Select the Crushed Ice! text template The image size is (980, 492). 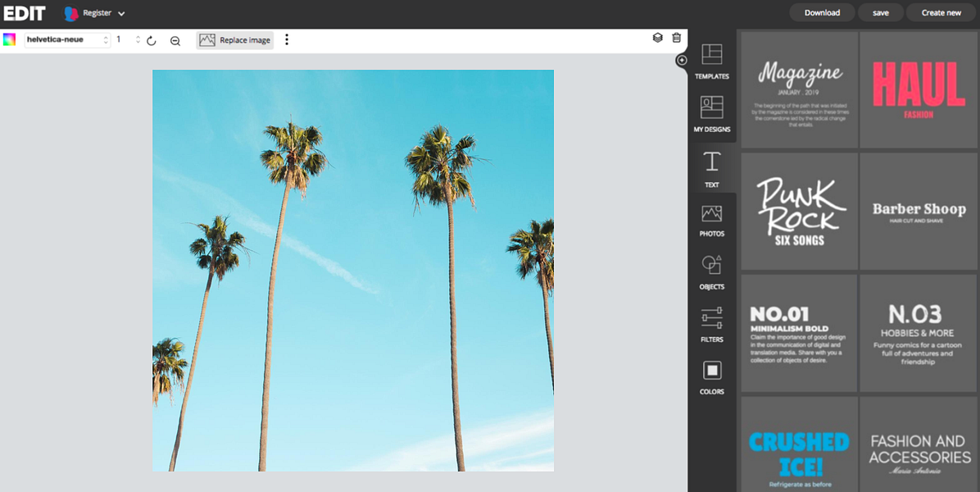(800, 444)
